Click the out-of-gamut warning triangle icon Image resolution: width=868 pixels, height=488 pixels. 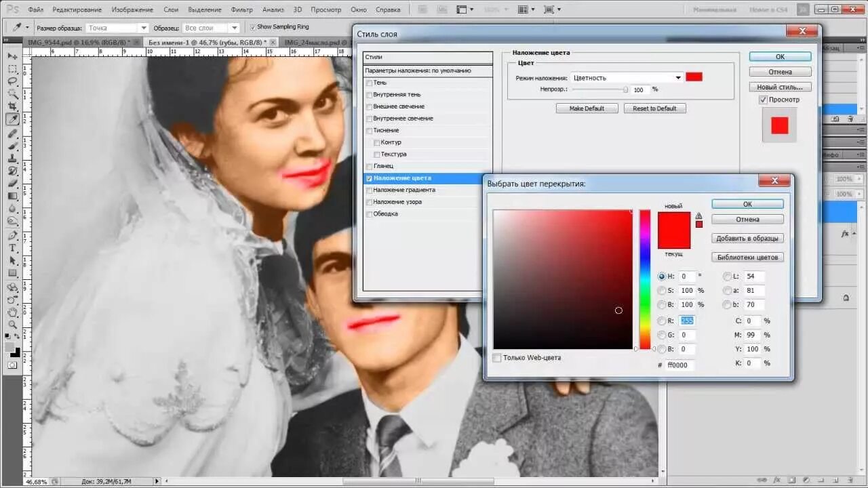[698, 216]
